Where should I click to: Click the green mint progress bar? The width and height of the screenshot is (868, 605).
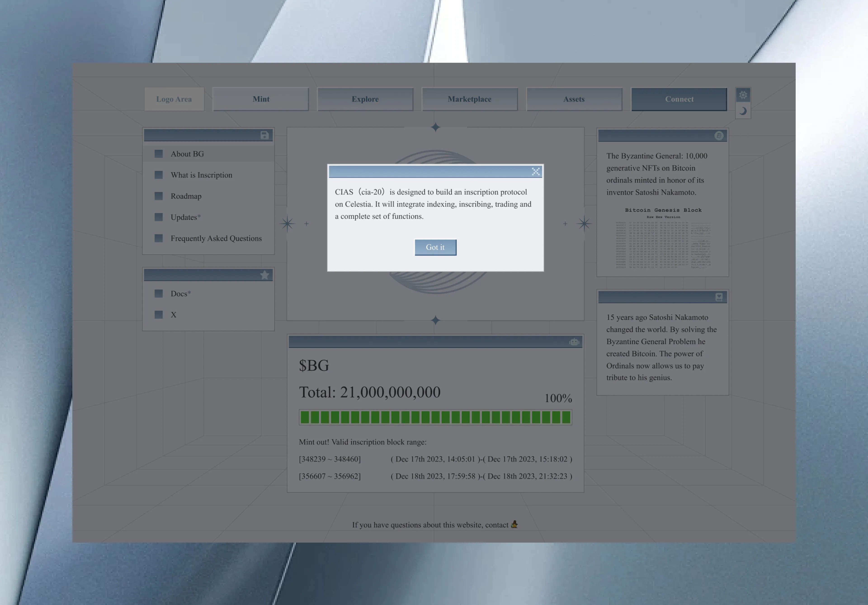pos(435,417)
